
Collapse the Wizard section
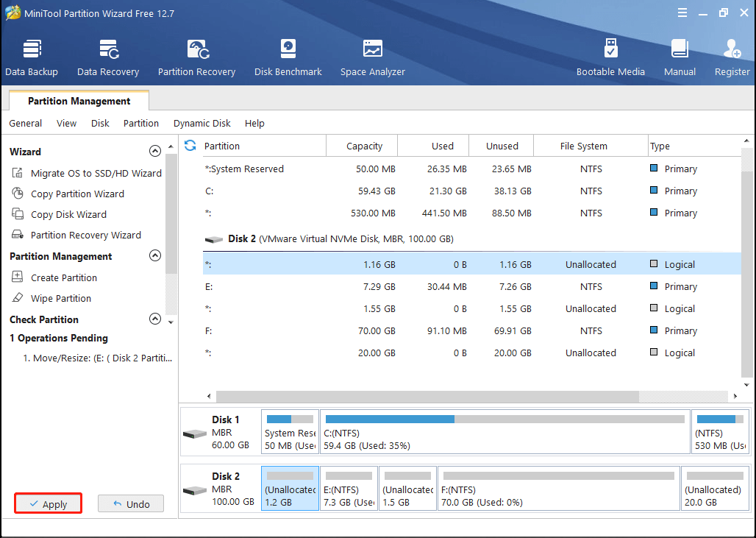[x=154, y=151]
